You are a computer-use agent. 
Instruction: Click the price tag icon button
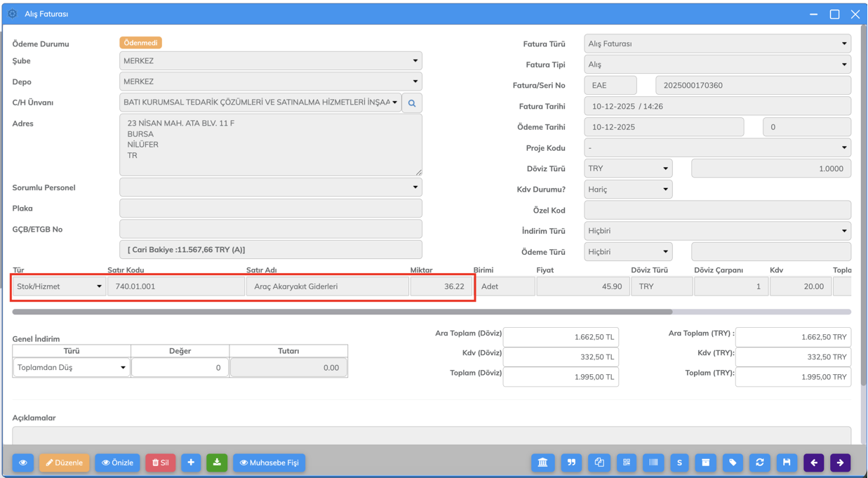[x=733, y=463]
